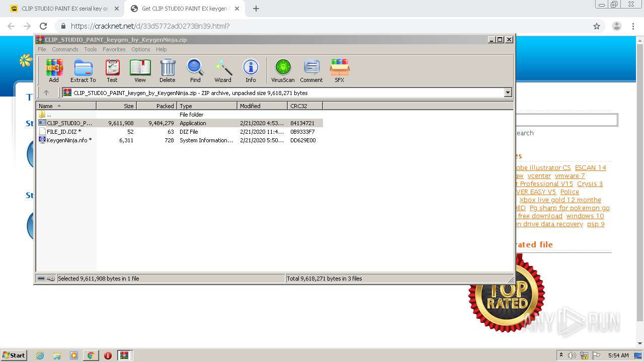Click the Add toolbar icon in WinRAR
The image size is (644, 362).
54,70
